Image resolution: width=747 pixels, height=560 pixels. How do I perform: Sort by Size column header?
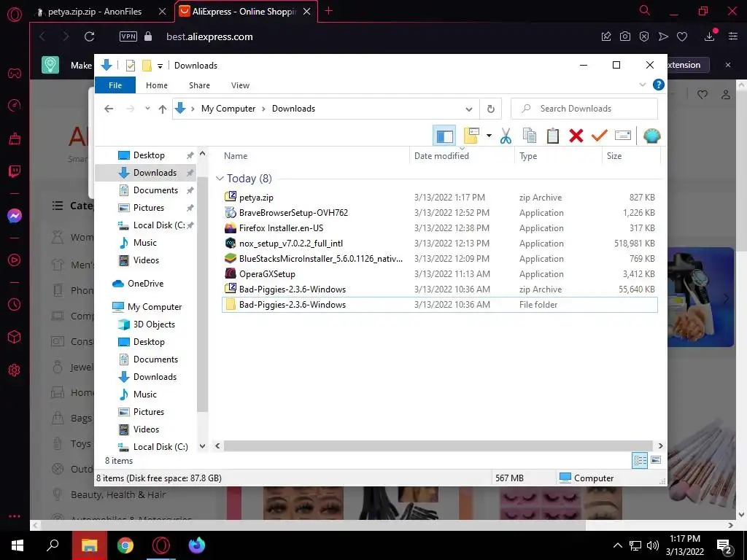tap(614, 156)
